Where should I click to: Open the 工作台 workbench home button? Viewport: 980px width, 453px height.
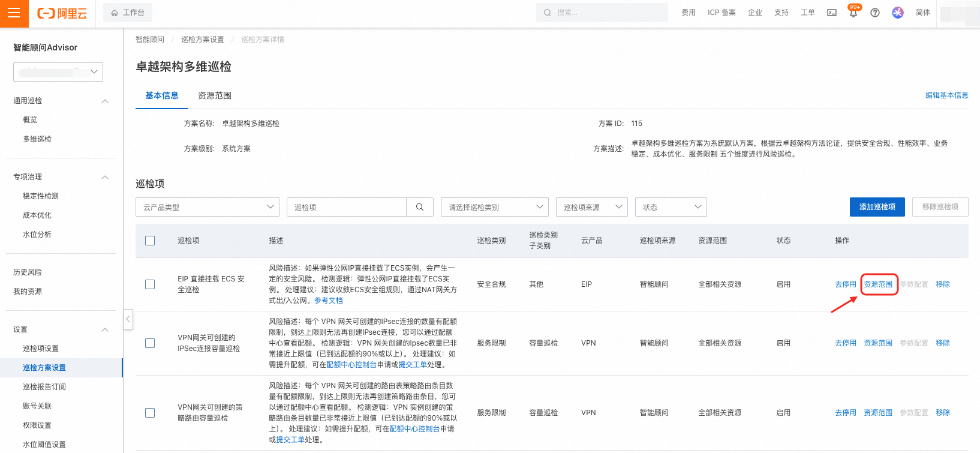tap(128, 13)
